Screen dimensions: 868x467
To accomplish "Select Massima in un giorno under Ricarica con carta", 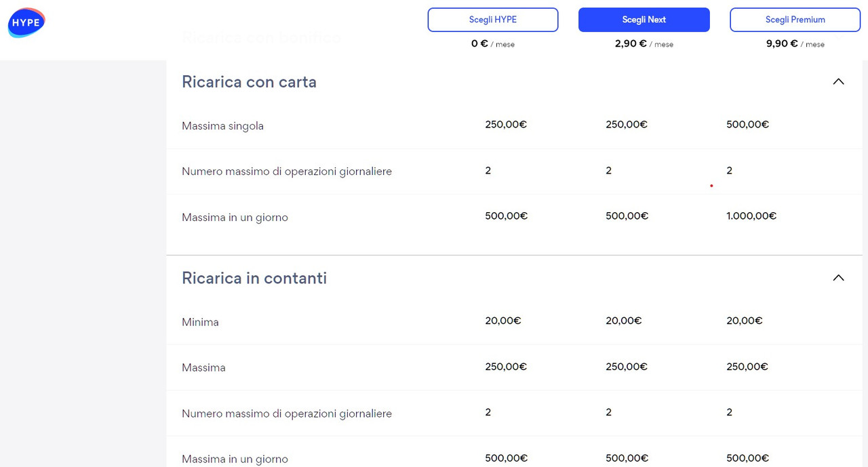I will click(x=235, y=218).
